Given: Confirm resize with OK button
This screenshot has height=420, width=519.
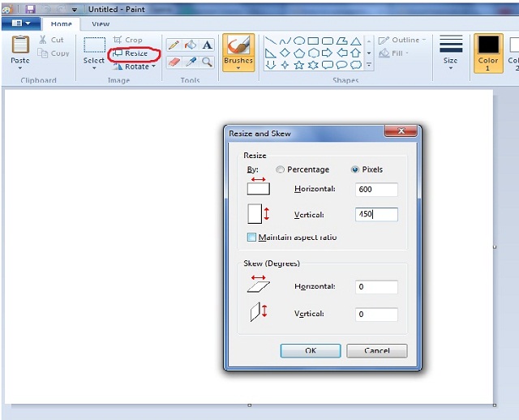Looking at the screenshot, I should (x=310, y=351).
